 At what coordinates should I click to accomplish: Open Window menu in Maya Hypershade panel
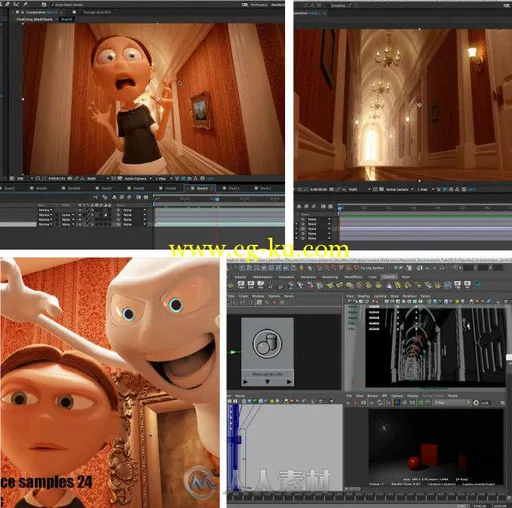[258, 296]
